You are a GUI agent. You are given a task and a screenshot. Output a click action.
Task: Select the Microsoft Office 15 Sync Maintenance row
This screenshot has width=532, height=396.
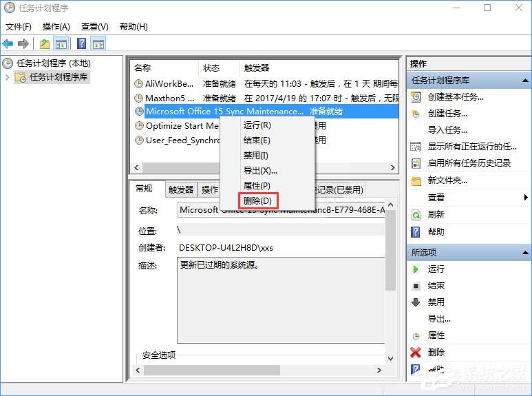coord(266,112)
